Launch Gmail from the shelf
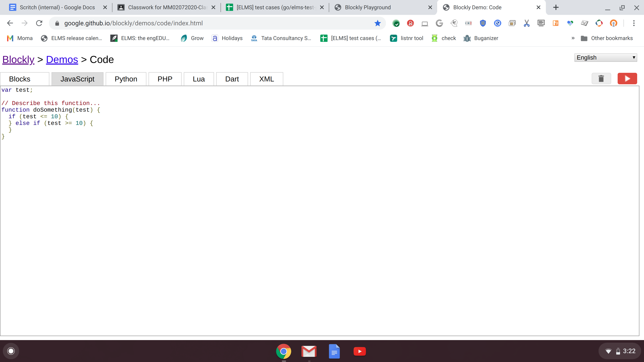This screenshot has height=362, width=644. coord(309,351)
